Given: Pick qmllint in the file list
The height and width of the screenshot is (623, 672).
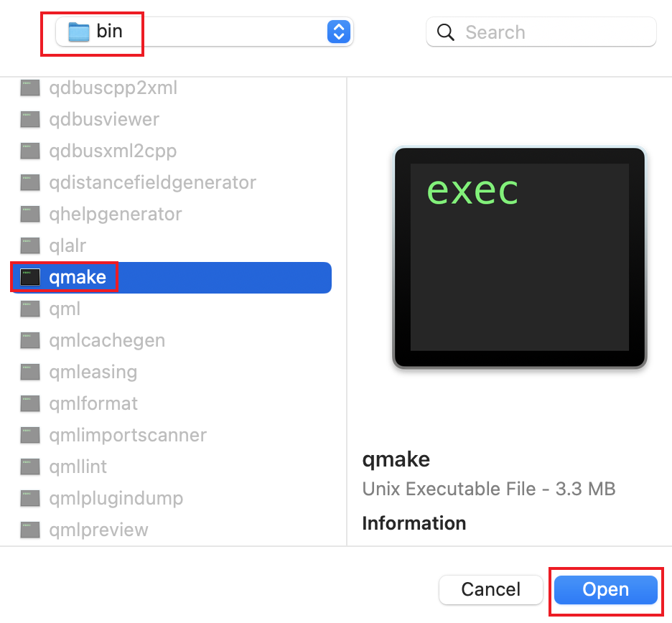Looking at the screenshot, I should point(78,467).
